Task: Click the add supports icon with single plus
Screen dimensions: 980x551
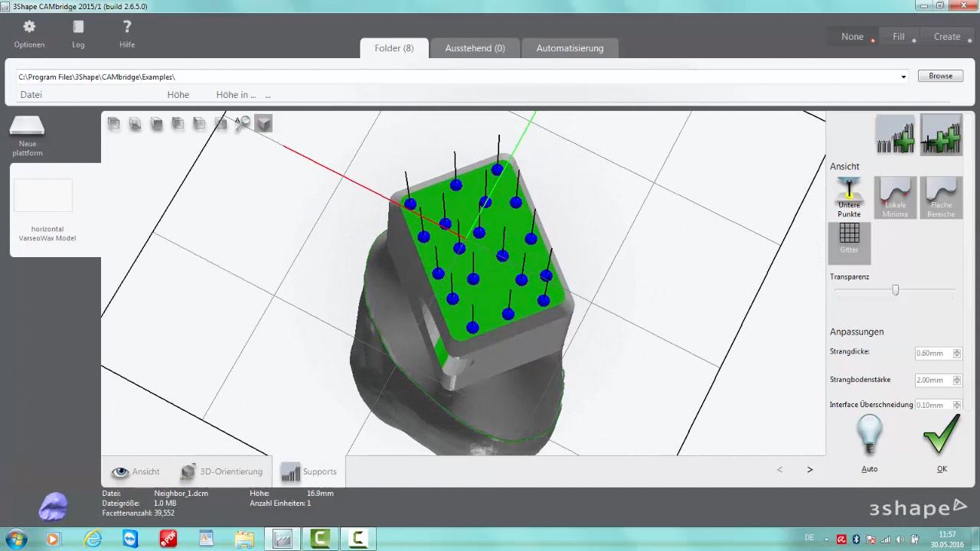Action: [x=895, y=135]
